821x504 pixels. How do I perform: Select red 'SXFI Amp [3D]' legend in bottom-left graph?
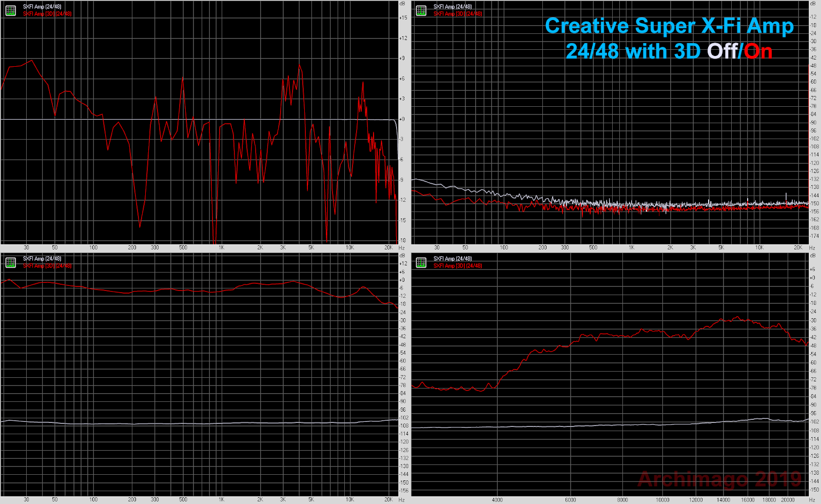coord(47,266)
